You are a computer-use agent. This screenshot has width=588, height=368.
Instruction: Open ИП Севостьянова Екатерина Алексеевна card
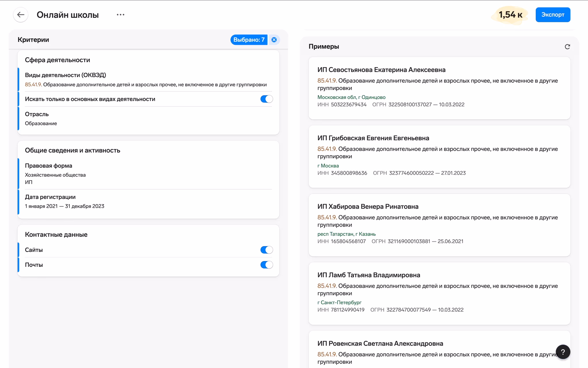(381, 70)
